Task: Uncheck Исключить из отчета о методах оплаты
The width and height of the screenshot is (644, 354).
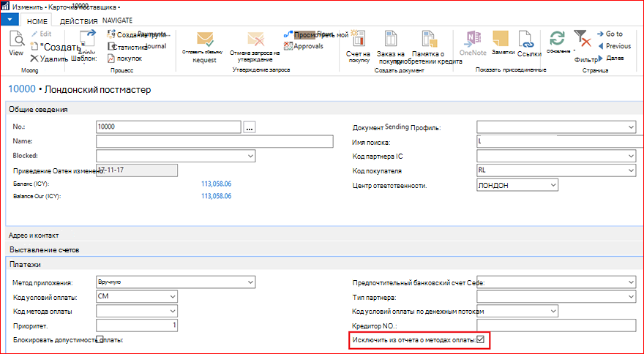Action: (480, 339)
